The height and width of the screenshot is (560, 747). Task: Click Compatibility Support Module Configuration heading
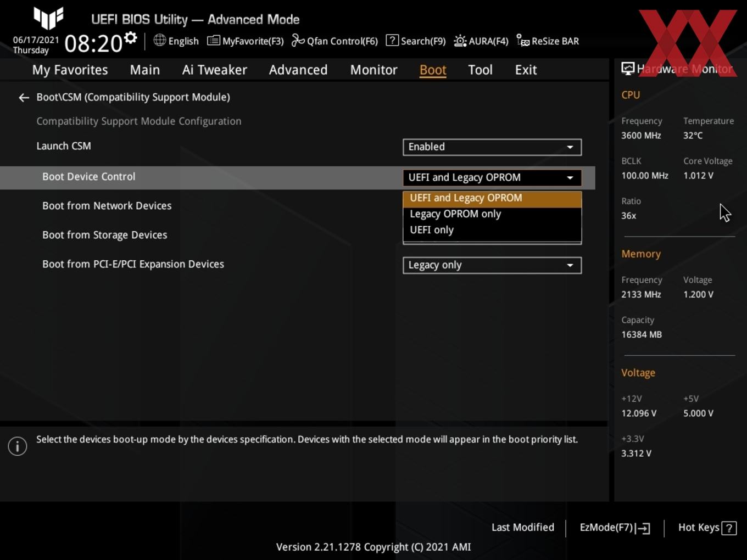click(139, 121)
